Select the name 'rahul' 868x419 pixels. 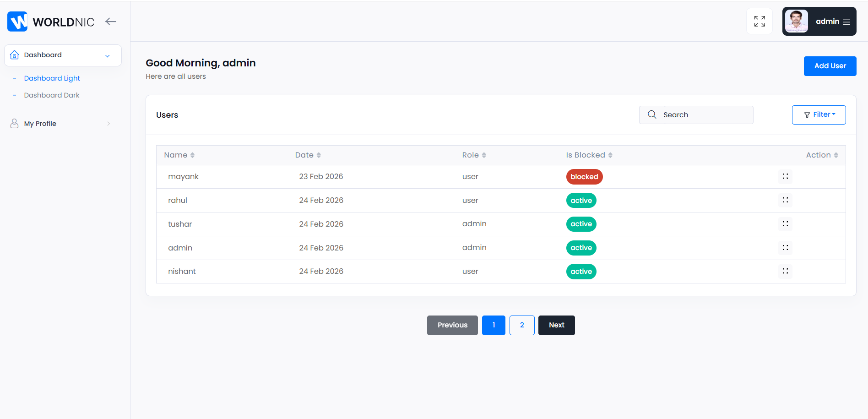(178, 200)
